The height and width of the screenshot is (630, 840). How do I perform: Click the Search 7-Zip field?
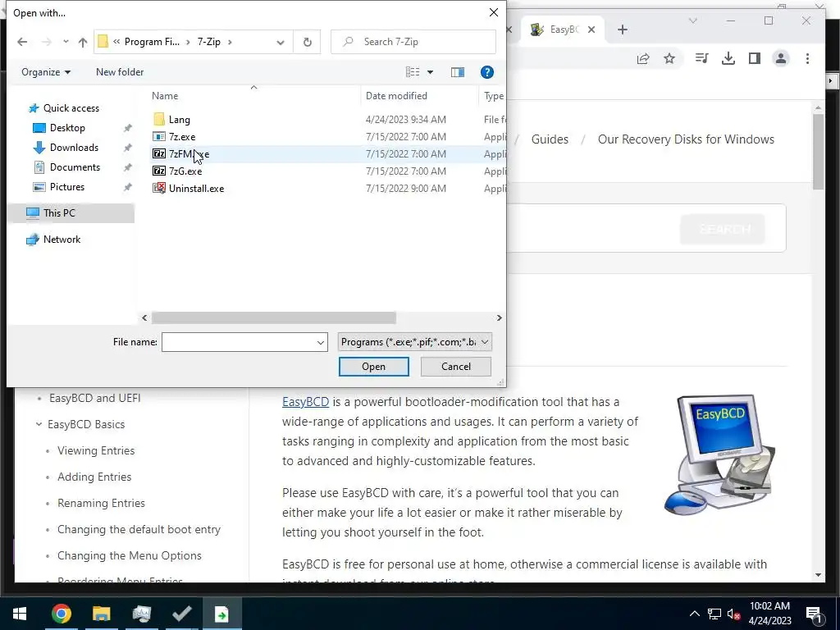(x=413, y=42)
